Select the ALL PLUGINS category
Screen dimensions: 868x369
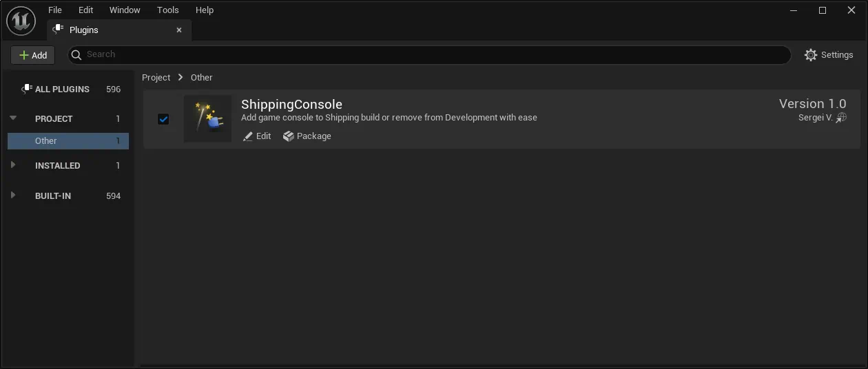click(68, 89)
